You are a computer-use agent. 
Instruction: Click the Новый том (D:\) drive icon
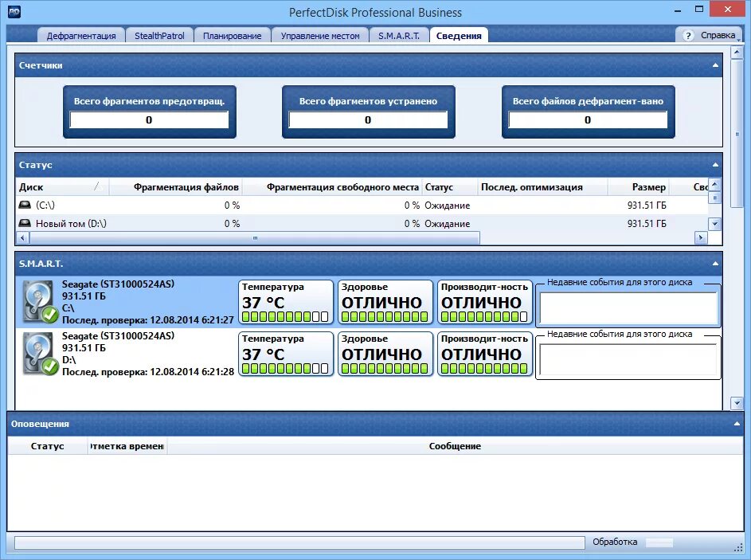click(x=25, y=223)
